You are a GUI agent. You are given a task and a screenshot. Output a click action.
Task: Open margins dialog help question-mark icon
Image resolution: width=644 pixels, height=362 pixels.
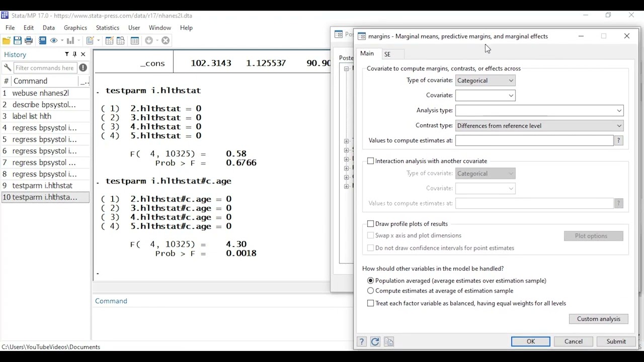click(361, 342)
